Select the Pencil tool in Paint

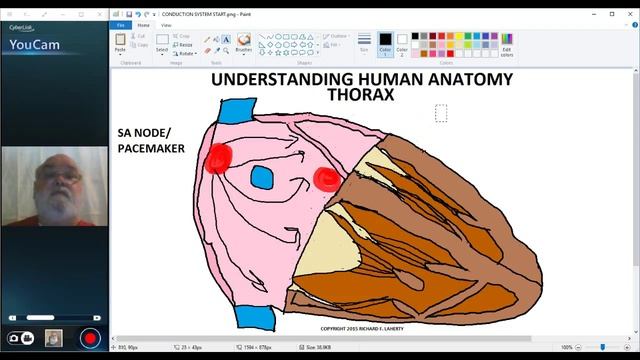coord(207,40)
